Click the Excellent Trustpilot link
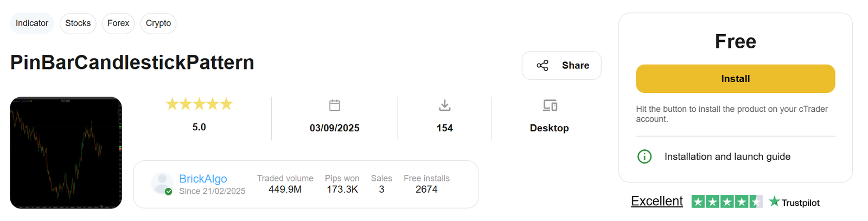This screenshot has height=221, width=868. [x=656, y=201]
